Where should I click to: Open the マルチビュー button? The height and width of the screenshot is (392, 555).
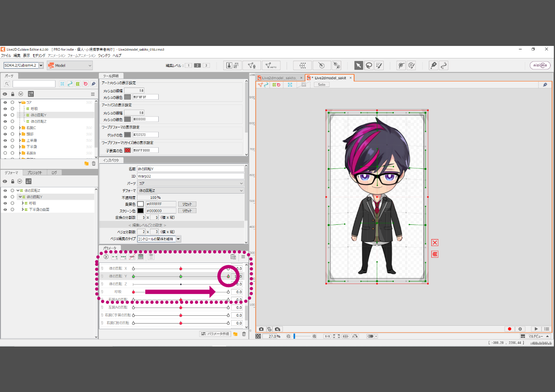point(535,336)
